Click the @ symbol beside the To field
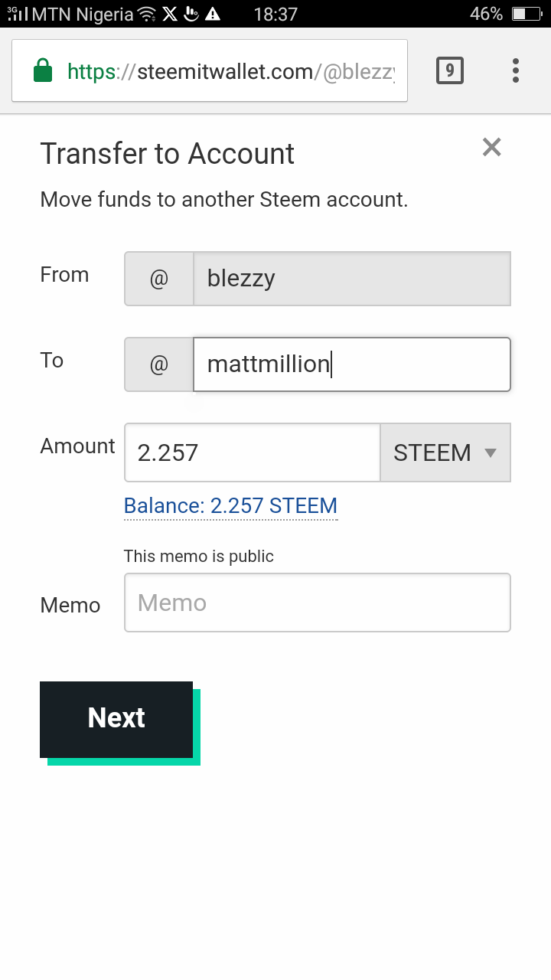The width and height of the screenshot is (551, 980). tap(159, 364)
